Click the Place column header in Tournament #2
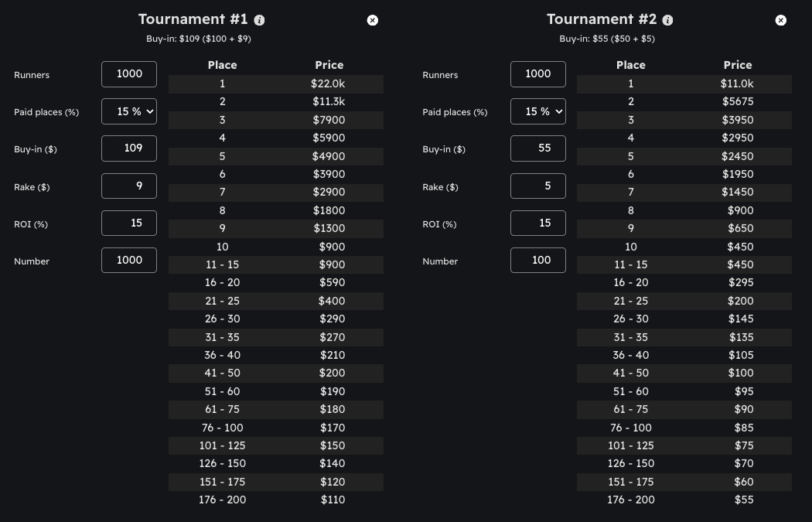 pos(630,65)
